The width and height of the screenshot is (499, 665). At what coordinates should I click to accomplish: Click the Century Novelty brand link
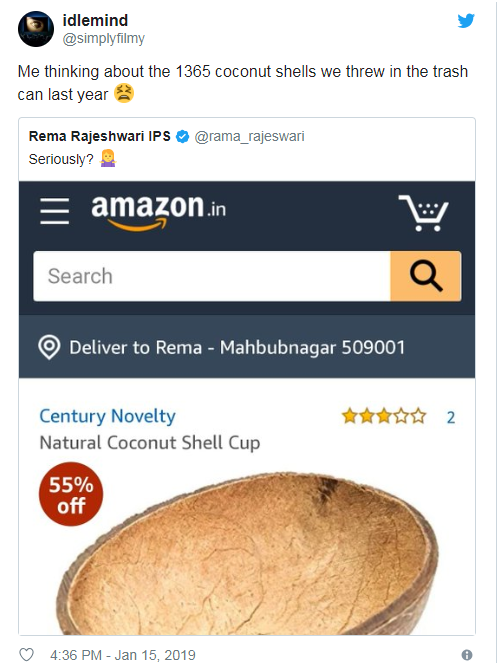(107, 416)
